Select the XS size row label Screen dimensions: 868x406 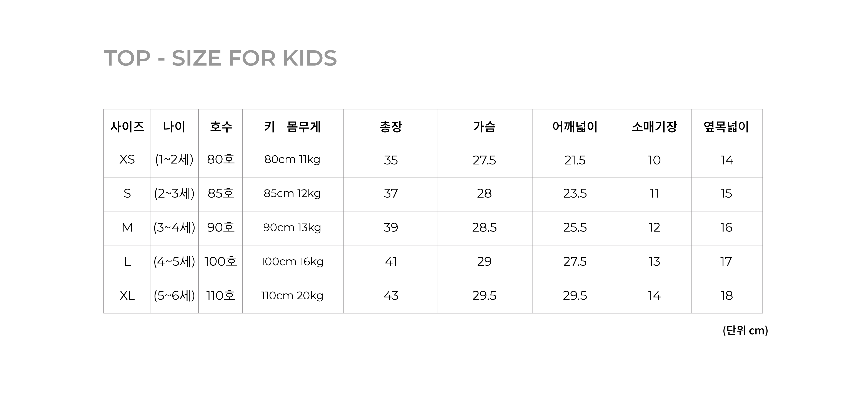click(x=127, y=159)
